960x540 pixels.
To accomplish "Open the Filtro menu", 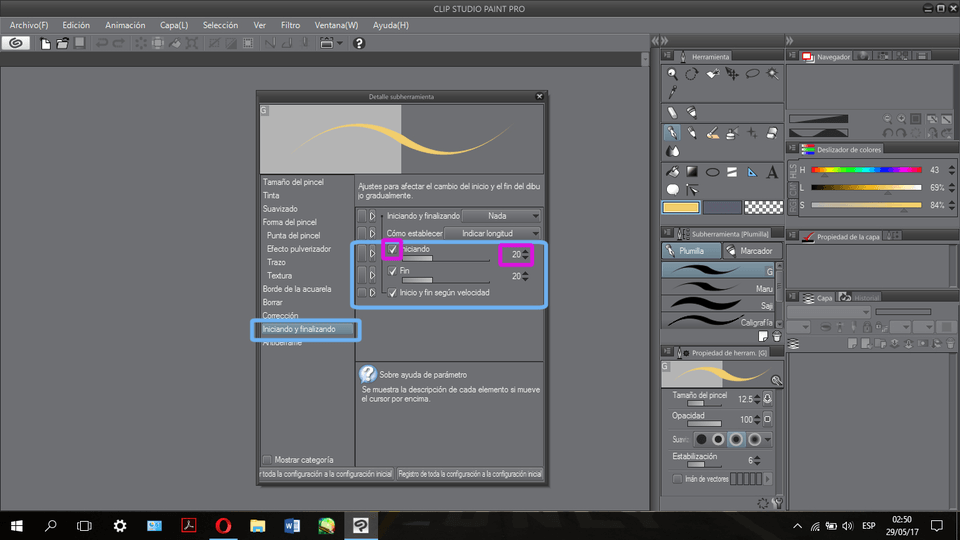I will click(x=290, y=25).
